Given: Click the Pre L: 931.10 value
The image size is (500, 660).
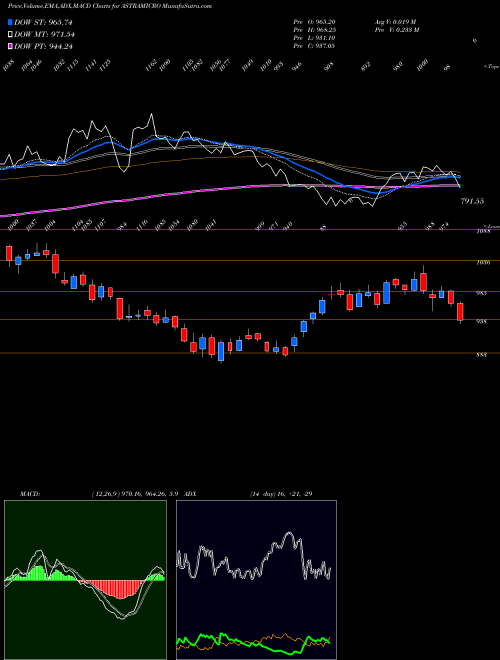Looking at the screenshot, I should point(314,38).
